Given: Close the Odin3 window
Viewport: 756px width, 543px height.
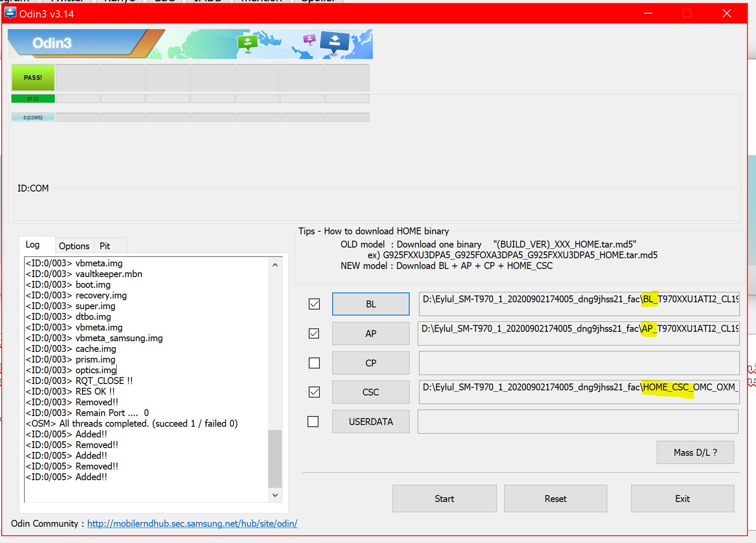Looking at the screenshot, I should 727,13.
